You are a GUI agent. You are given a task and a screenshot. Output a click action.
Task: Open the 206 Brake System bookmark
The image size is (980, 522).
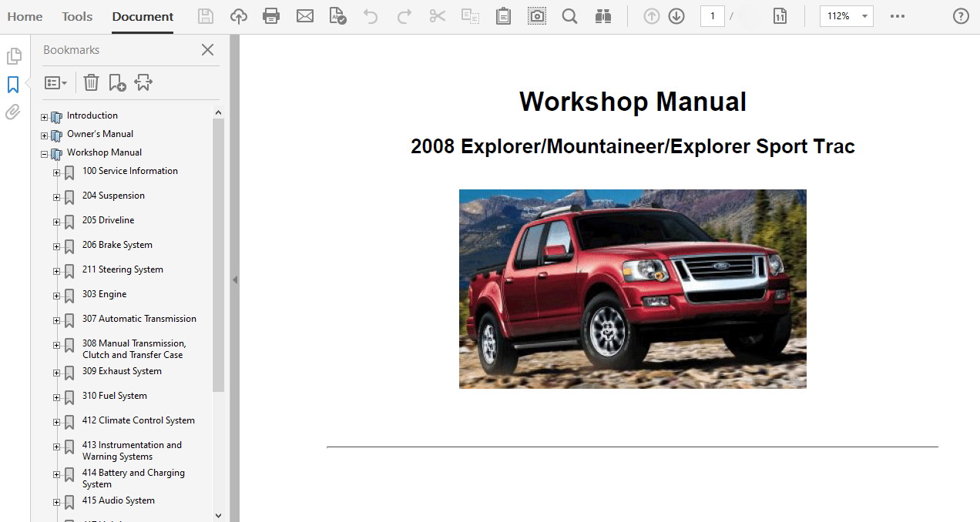117,245
